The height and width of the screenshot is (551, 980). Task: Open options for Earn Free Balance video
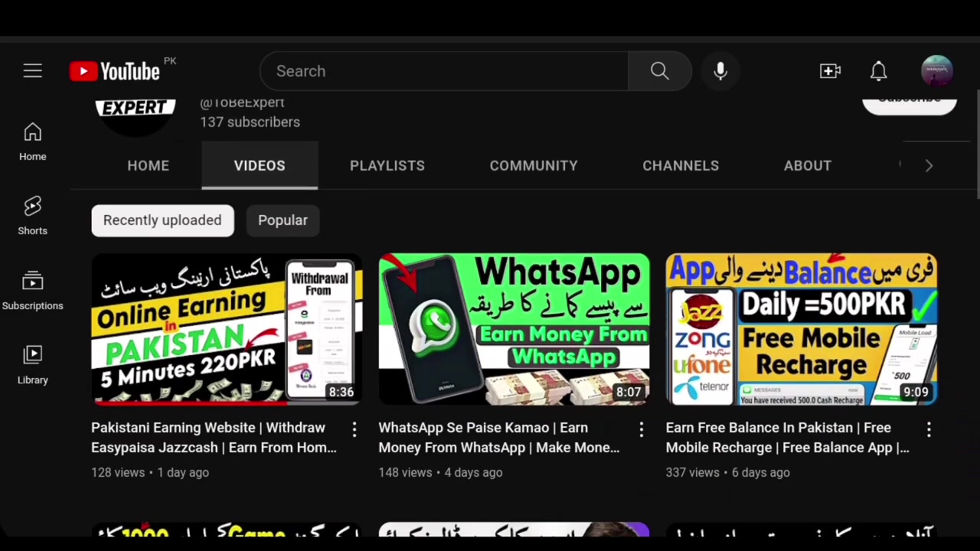click(x=929, y=429)
